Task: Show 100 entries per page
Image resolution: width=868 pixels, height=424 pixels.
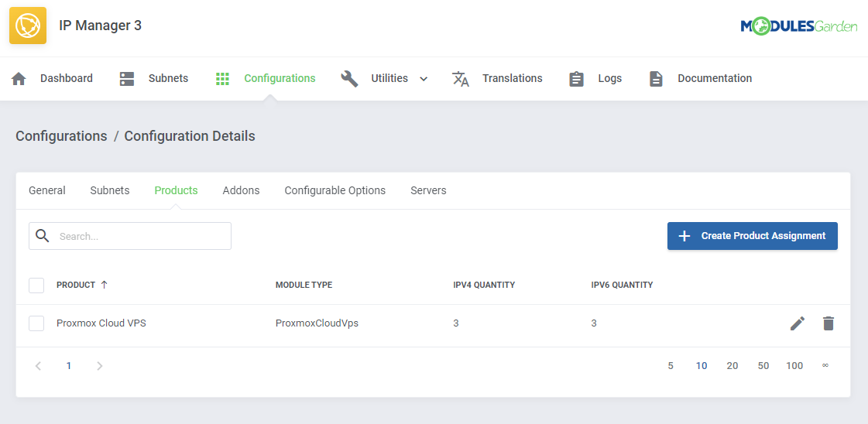Action: [x=794, y=365]
